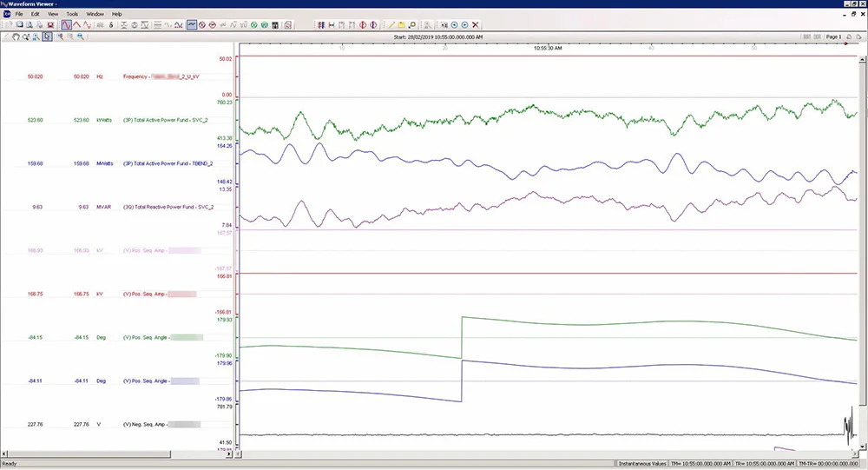Image resolution: width=868 pixels, height=470 pixels.
Task: Select the hand pan tool
Action: click(16, 36)
